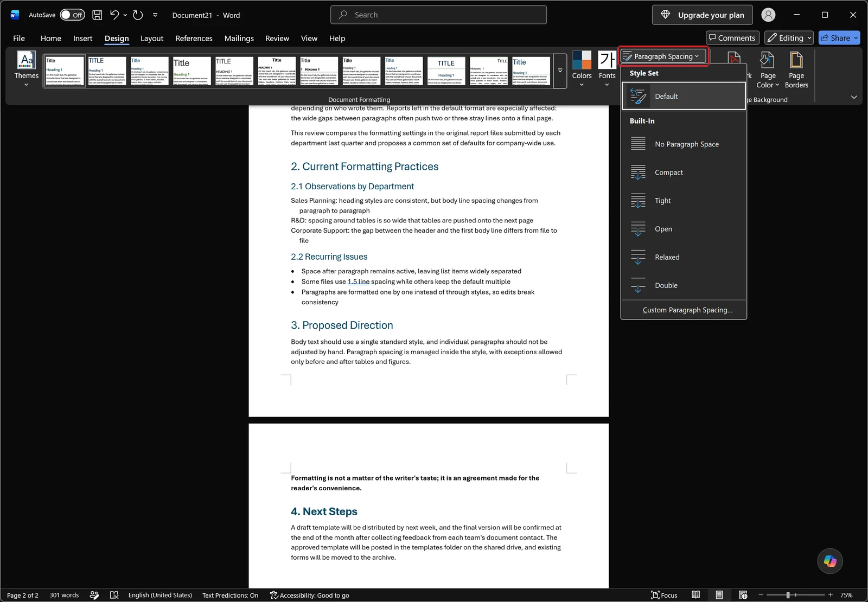The image size is (868, 602).
Task: Collapse the ribbon with the chevron
Action: click(854, 97)
